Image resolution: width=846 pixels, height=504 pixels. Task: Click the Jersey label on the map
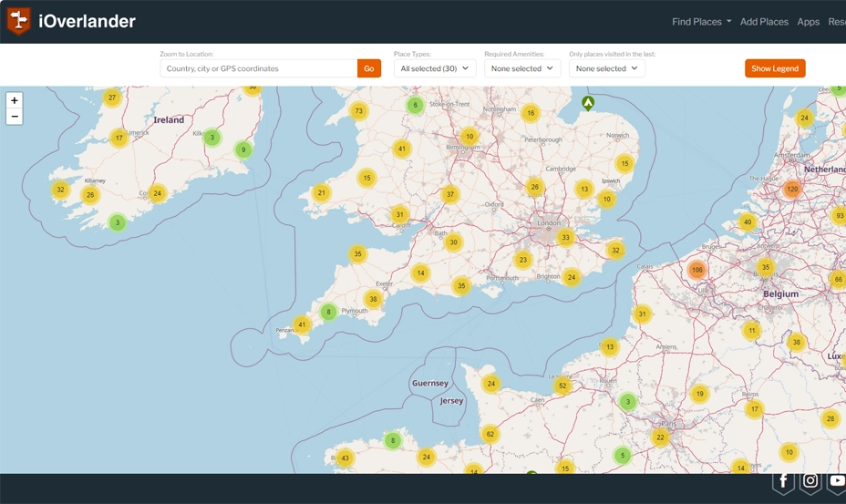coord(451,401)
